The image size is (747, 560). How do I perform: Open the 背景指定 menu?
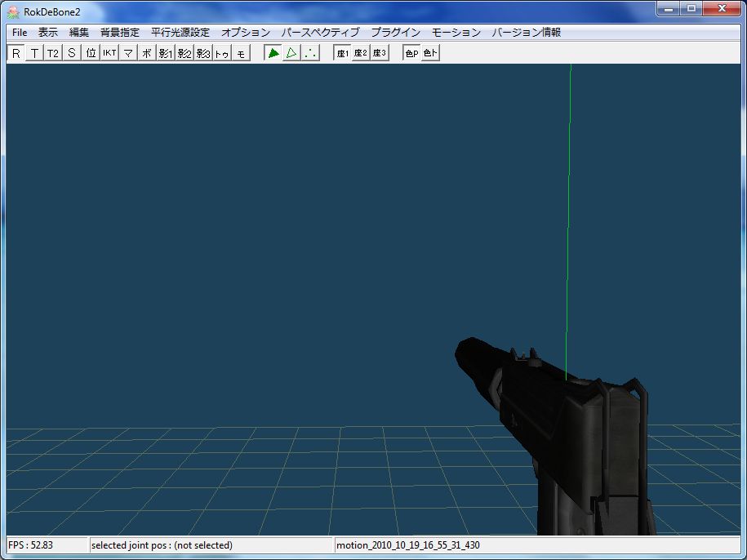(120, 33)
